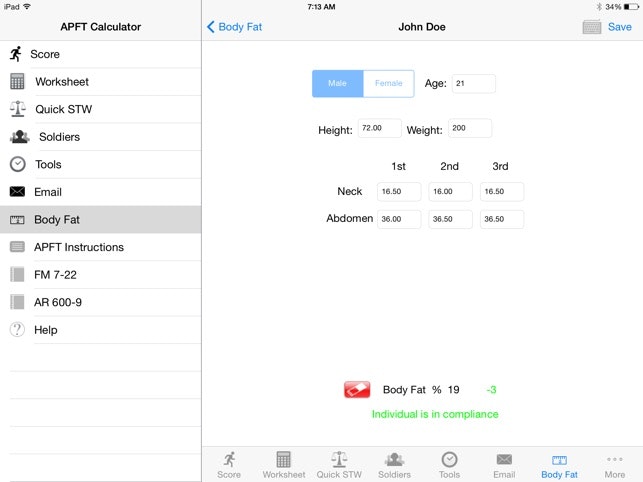
Task: Tap the Tools clock icon in bottom bar
Action: pos(450,464)
